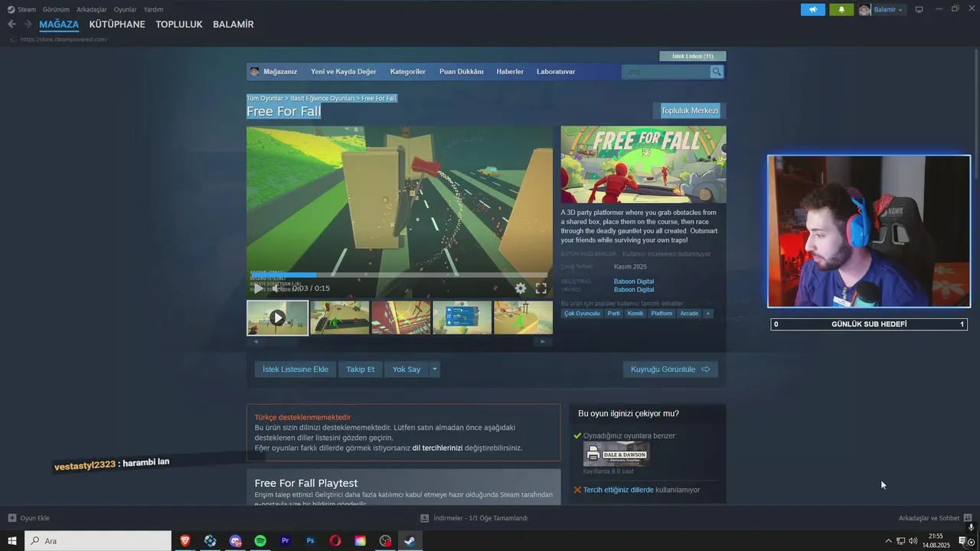Open the Dale & Dawson game thumbnail
Image resolution: width=980 pixels, height=551 pixels.
616,454
